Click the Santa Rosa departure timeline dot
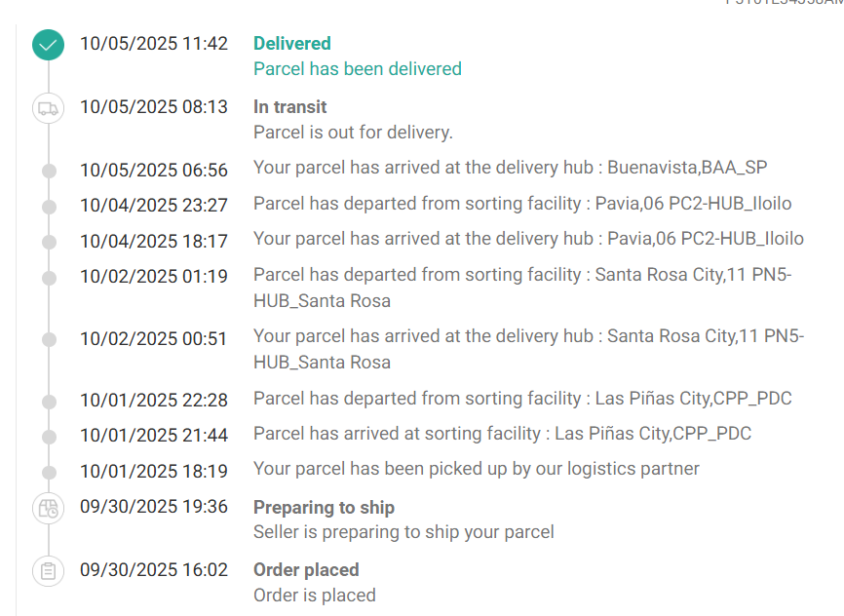 coord(49,278)
